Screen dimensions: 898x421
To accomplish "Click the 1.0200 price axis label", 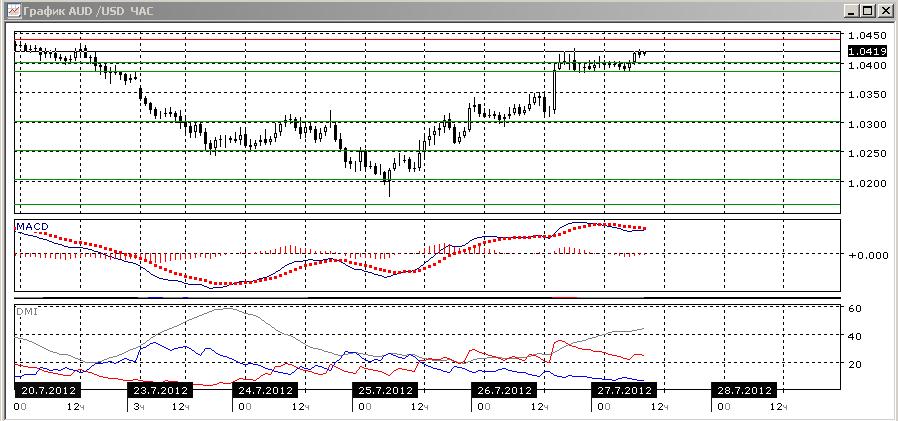I will click(x=866, y=183).
